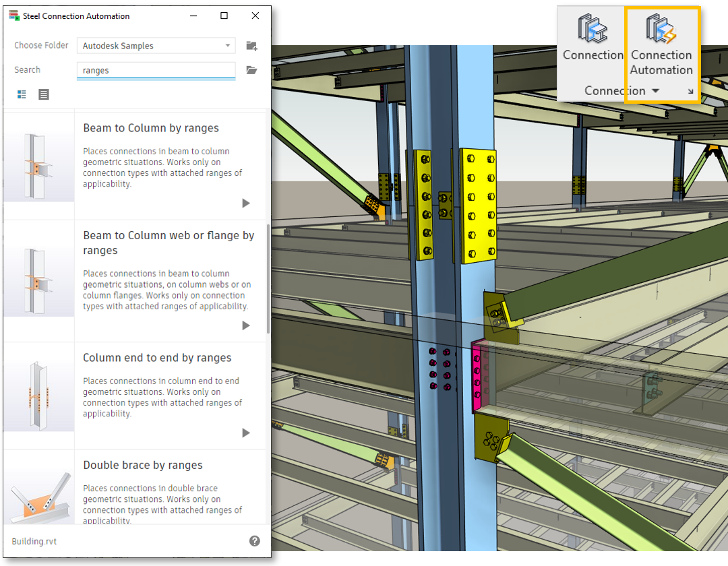This screenshot has height=566, width=728.
Task: Click the Connection ribbon tool icon
Action: (593, 29)
